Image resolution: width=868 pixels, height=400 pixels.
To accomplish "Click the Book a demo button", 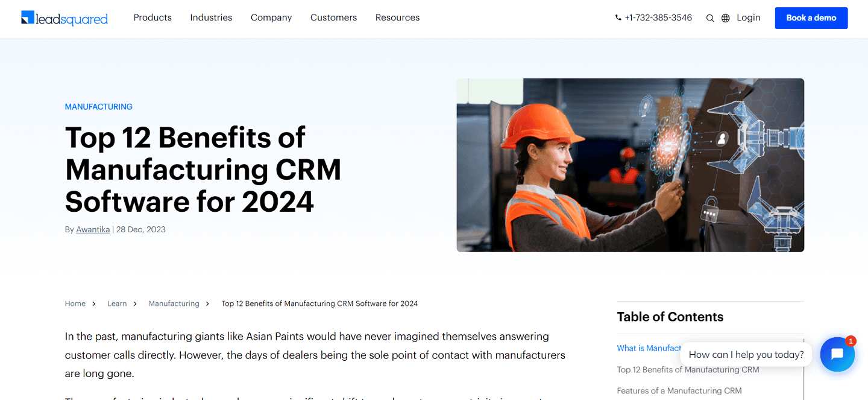I will click(x=811, y=17).
